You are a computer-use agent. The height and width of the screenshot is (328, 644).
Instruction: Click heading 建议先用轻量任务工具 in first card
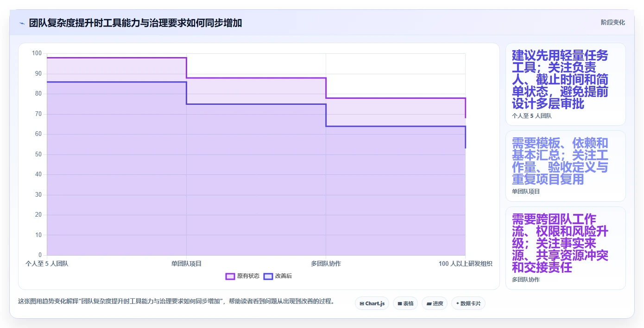(x=560, y=79)
